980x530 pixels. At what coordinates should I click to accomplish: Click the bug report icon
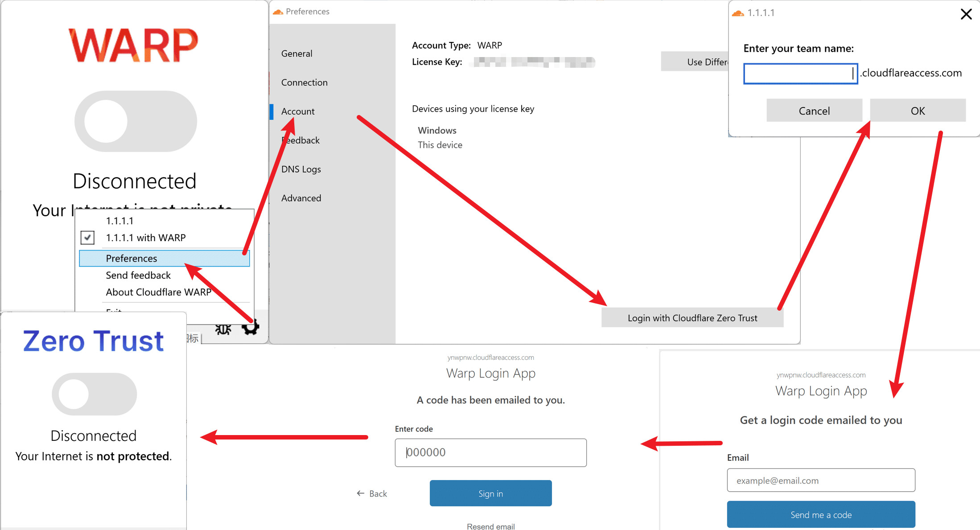223,329
